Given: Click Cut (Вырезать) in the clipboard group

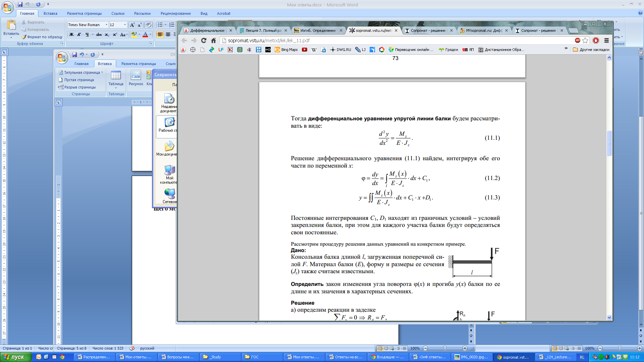Looking at the screenshot, I should [33, 22].
